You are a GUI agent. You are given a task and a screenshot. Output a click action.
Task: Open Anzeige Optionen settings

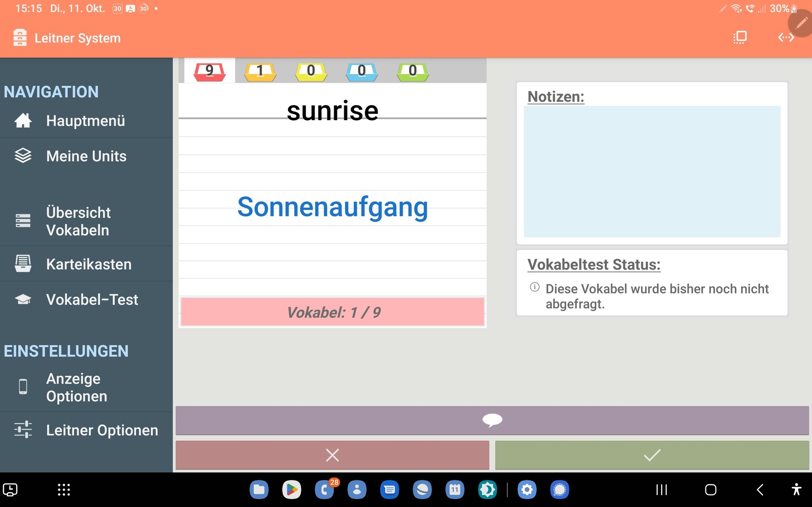click(76, 387)
